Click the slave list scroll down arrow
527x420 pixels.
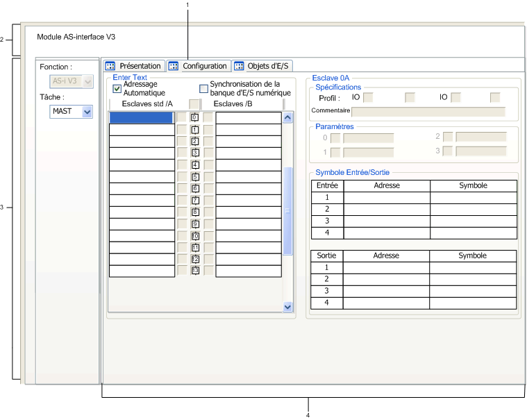(287, 306)
